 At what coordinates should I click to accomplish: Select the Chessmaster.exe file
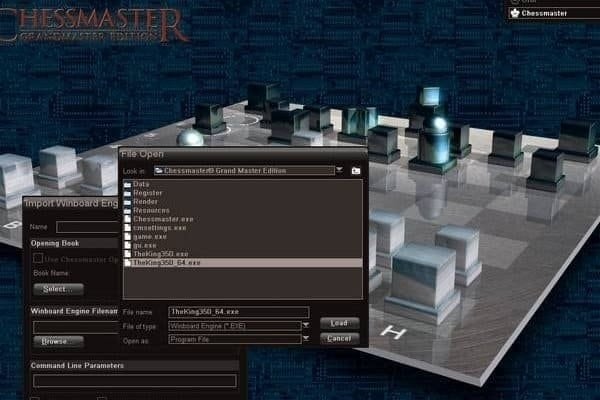[157, 220]
